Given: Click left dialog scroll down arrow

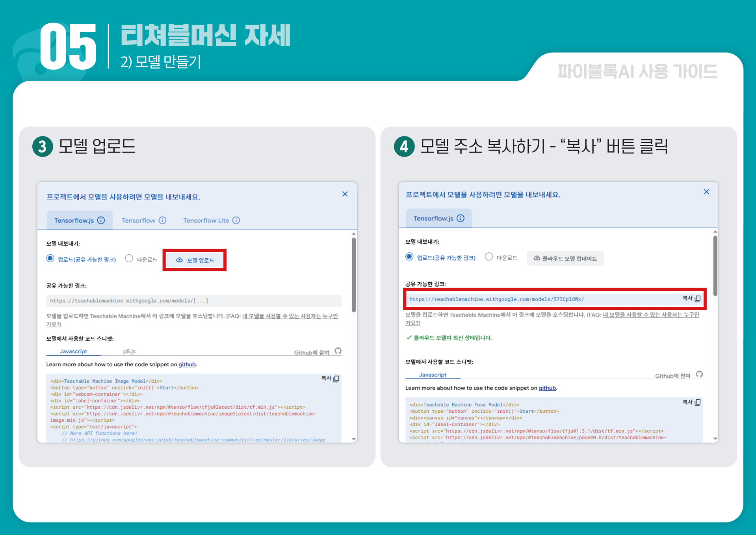Looking at the screenshot, I should [354, 439].
